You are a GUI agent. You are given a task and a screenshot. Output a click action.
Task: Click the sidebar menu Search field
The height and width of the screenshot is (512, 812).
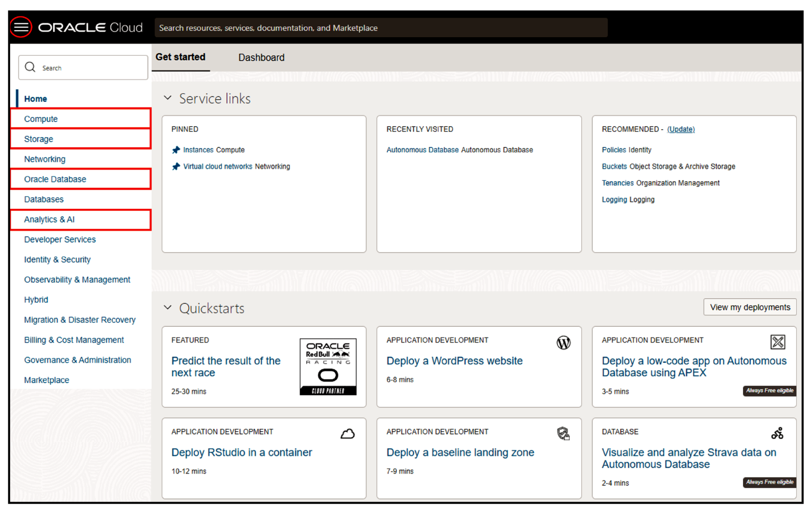[x=83, y=67]
